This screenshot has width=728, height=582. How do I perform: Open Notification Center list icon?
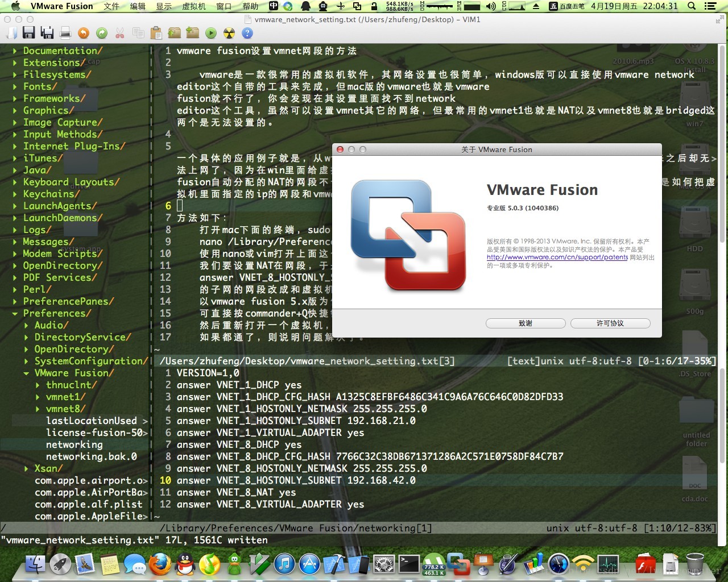(710, 6)
